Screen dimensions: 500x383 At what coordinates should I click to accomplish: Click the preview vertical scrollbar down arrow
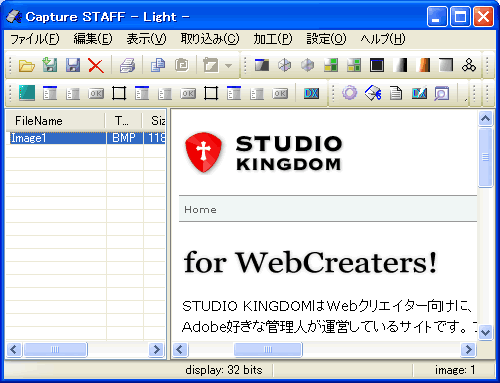coord(485,332)
